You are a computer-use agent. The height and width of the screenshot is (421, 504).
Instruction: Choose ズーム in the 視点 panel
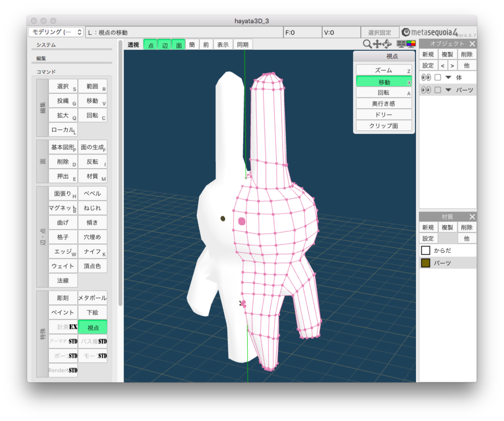(384, 70)
